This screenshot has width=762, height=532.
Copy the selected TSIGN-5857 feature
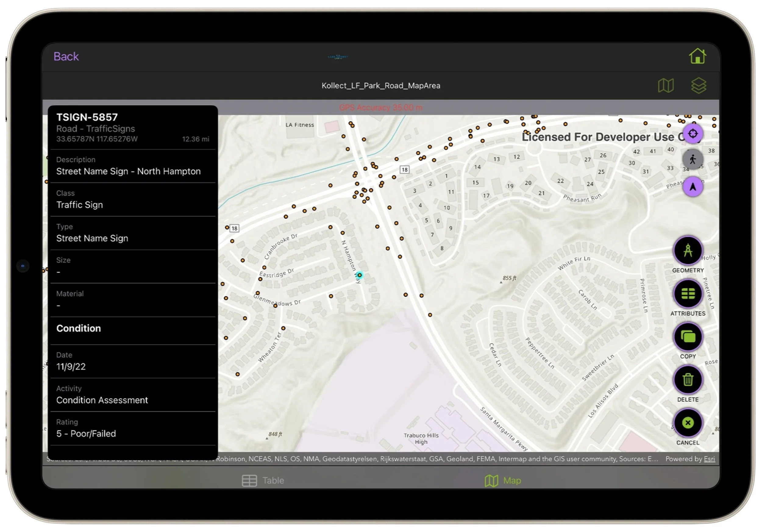pyautogui.click(x=687, y=337)
